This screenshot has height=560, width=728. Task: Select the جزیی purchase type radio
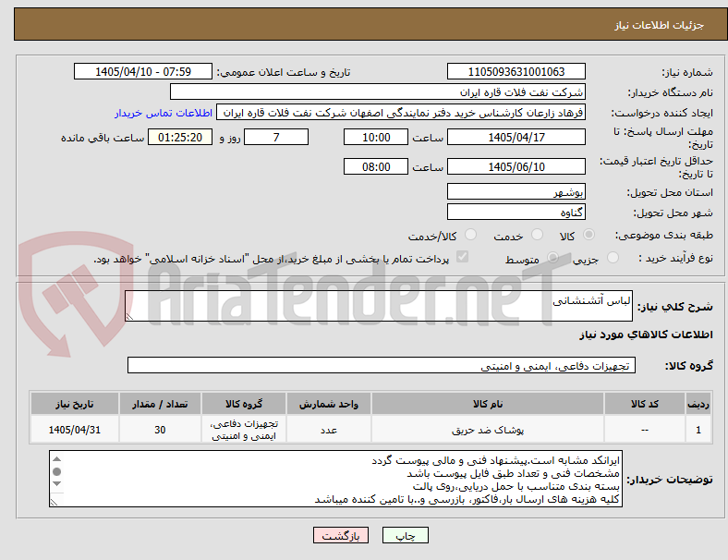click(613, 257)
